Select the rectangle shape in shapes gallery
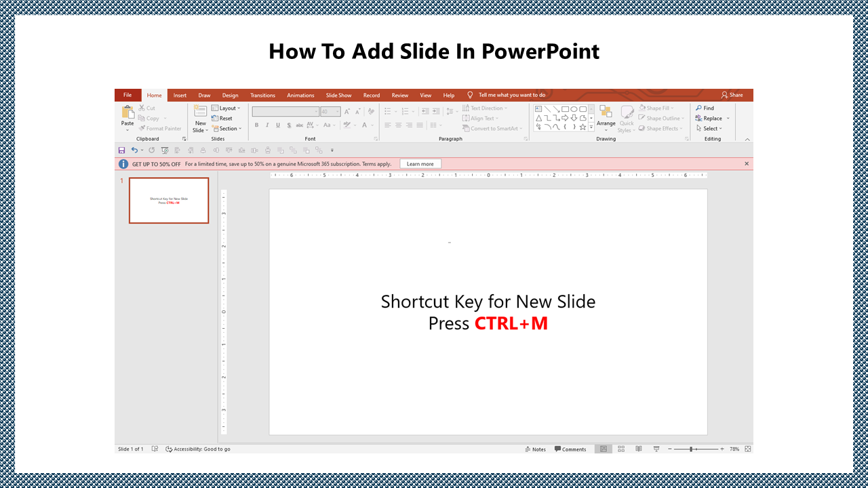This screenshot has height=488, width=868. click(x=565, y=109)
